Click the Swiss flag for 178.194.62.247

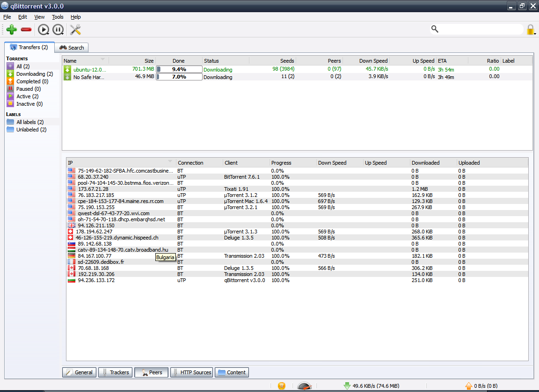click(71, 232)
